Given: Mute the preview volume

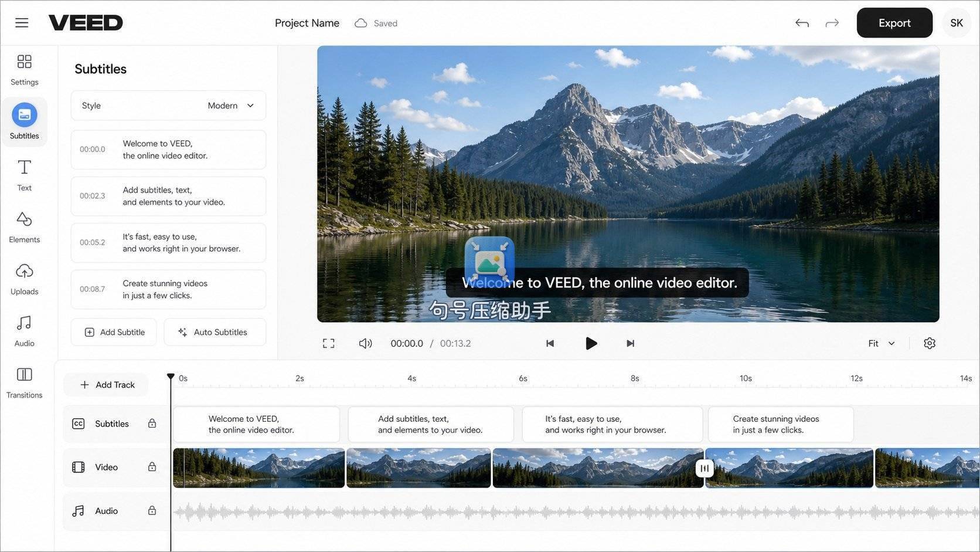Looking at the screenshot, I should pos(365,343).
